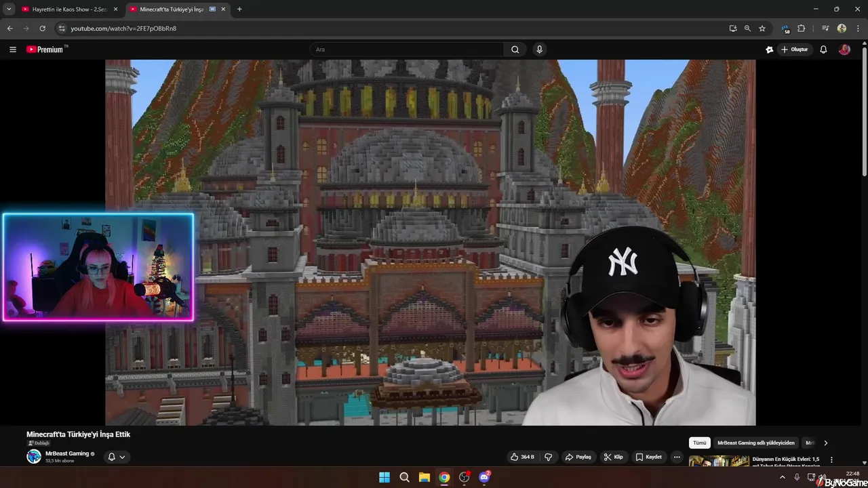Select MrBeast Gaming adlı yükleyiciden chip
The width and height of the screenshot is (868, 488).
tap(756, 443)
